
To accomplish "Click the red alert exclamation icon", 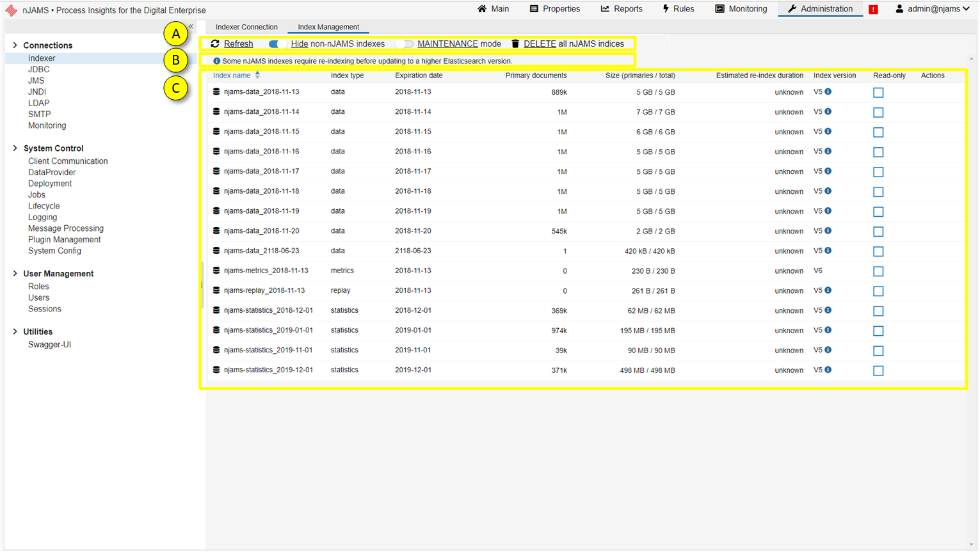I will (x=873, y=9).
